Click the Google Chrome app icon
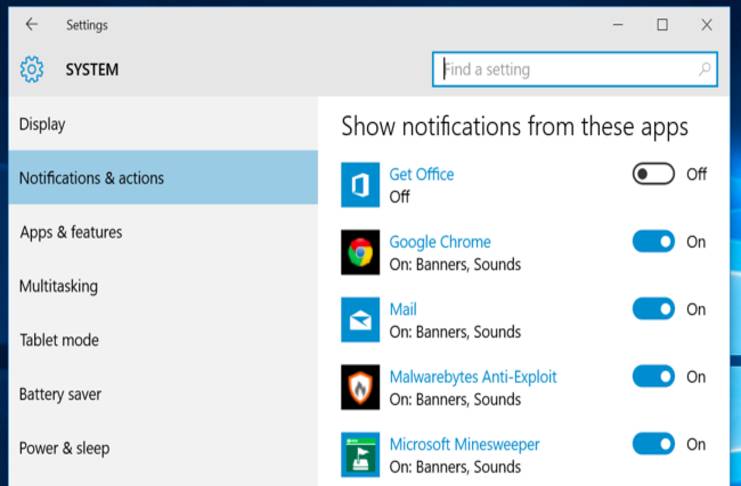Screen dimensions: 741x486 360,253
